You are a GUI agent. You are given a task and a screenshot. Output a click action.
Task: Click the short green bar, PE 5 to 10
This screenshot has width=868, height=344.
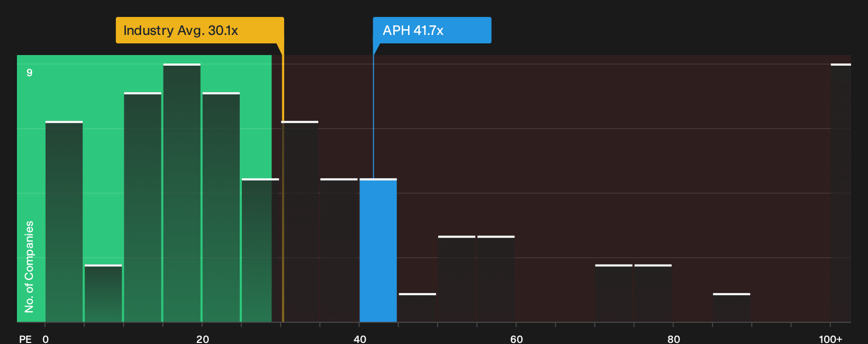click(103, 293)
